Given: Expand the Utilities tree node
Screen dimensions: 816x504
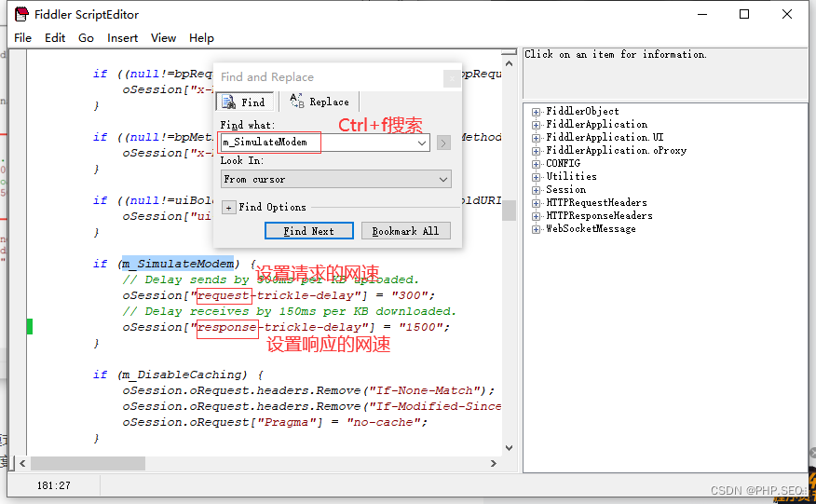Looking at the screenshot, I should click(536, 177).
